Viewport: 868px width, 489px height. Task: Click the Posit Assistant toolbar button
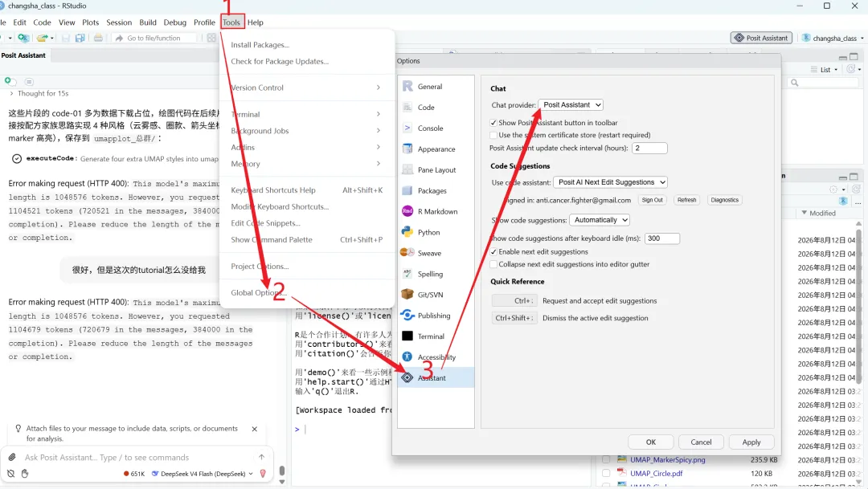tap(762, 39)
